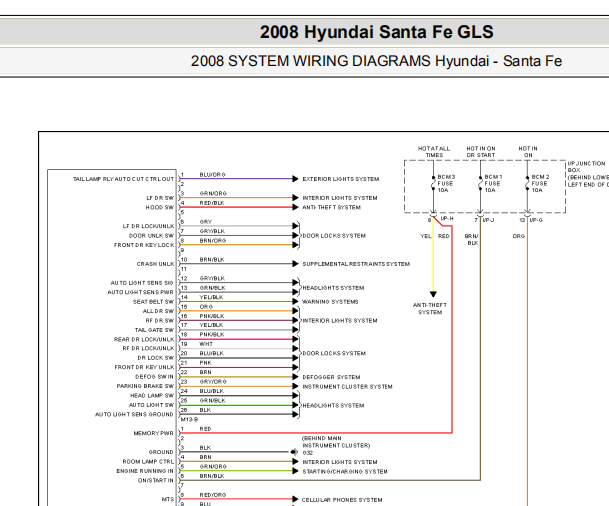Click the "HOOD SW" pin label

(x=160, y=207)
